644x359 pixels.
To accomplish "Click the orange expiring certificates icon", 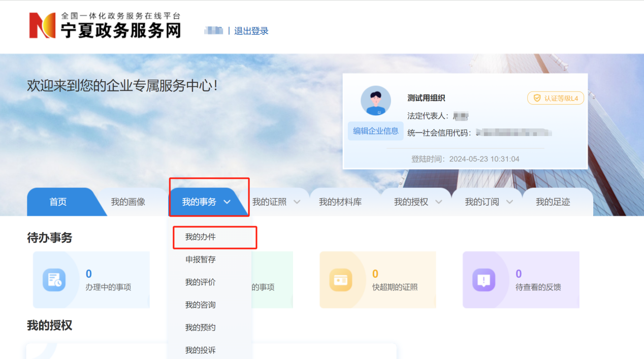I will pos(340,280).
